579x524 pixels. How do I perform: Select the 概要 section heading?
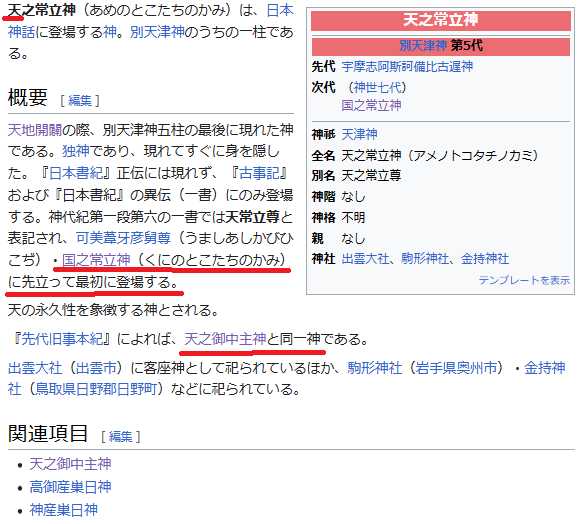coord(28,98)
